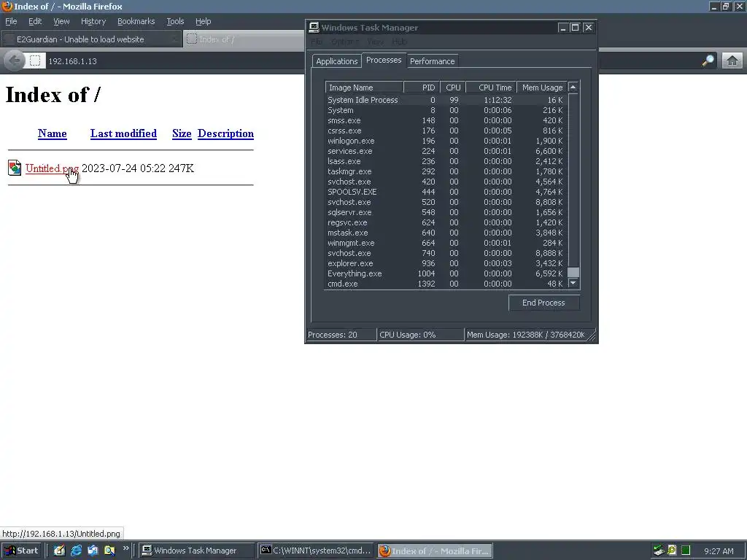Viewport: 747px width, 560px height.
Task: Open the Performance tab in Task Manager
Action: pyautogui.click(x=432, y=61)
